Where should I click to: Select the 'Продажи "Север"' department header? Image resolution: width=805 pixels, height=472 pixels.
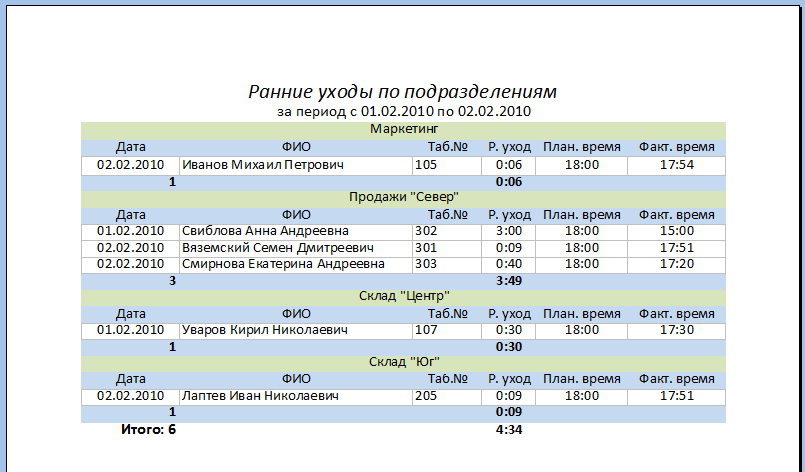(x=404, y=197)
